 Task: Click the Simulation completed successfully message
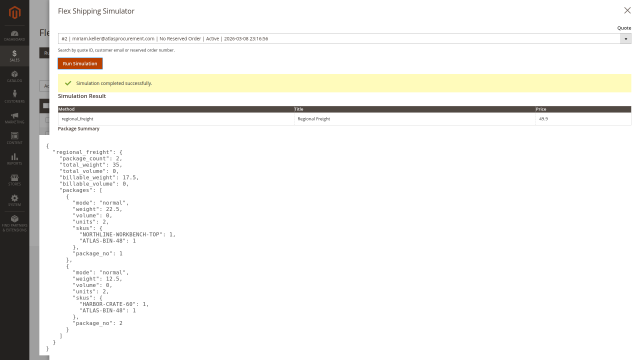coord(114,83)
